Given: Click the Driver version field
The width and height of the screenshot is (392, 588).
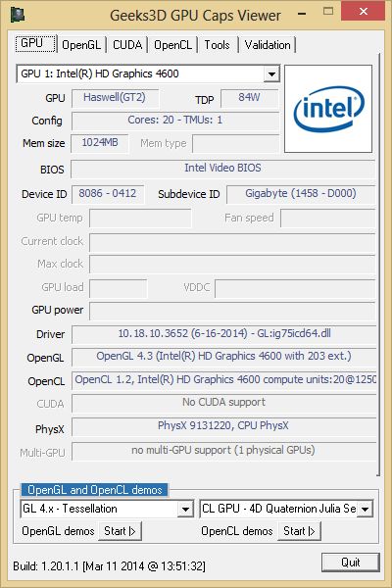Looking at the screenshot, I should (224, 334).
